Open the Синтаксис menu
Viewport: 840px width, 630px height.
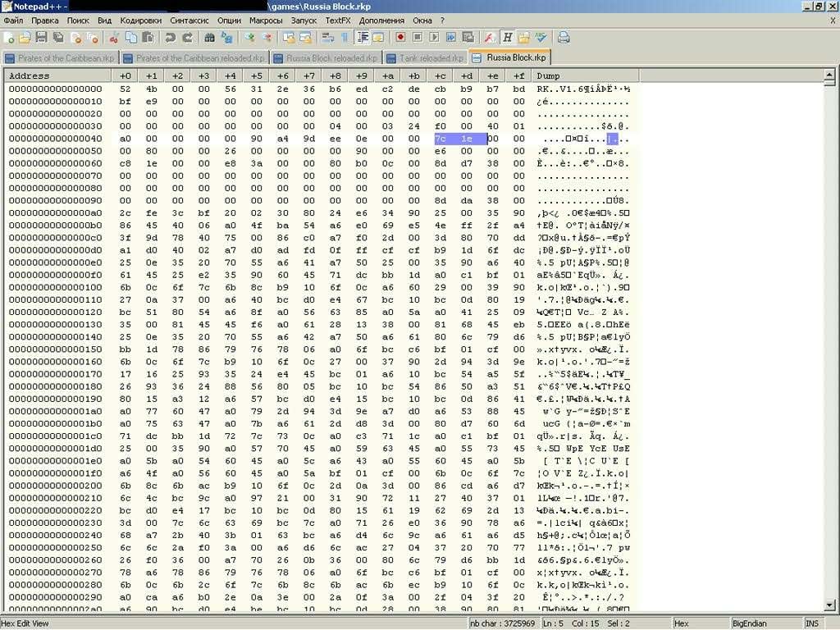pyautogui.click(x=189, y=21)
